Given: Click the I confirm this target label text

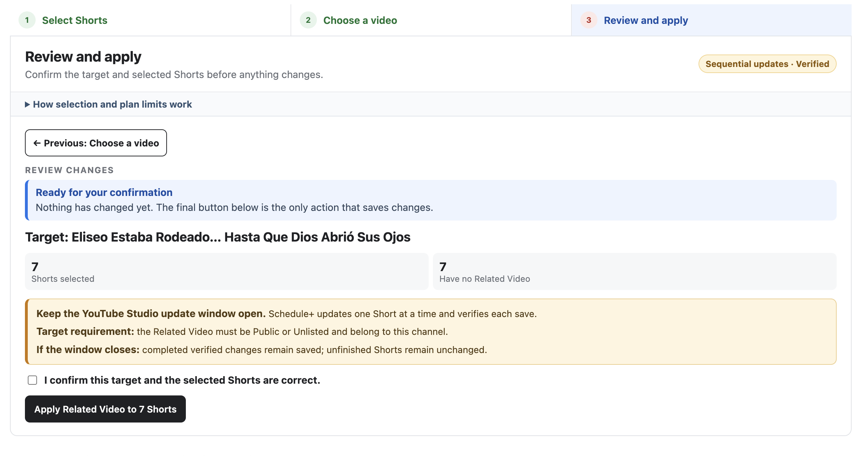Looking at the screenshot, I should point(182,380).
